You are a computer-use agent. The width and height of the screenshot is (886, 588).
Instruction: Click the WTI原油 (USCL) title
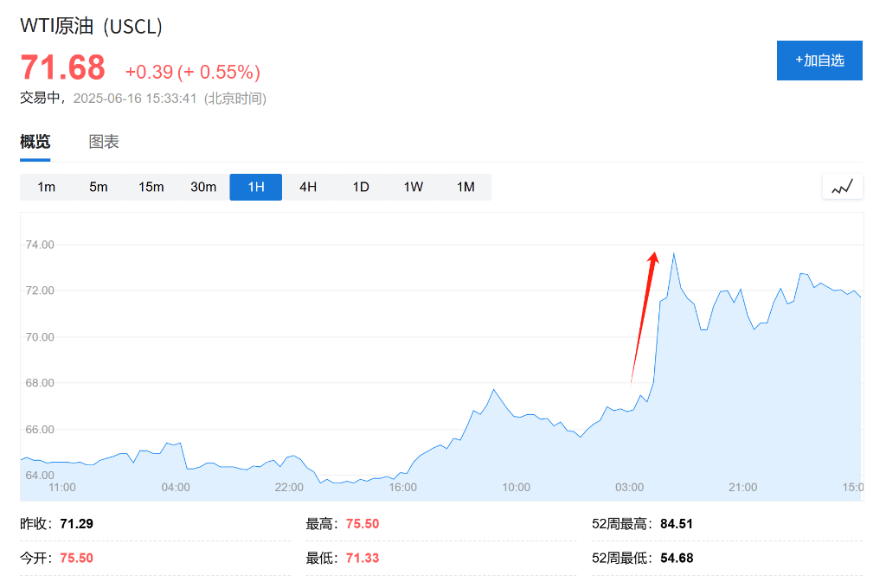91,27
